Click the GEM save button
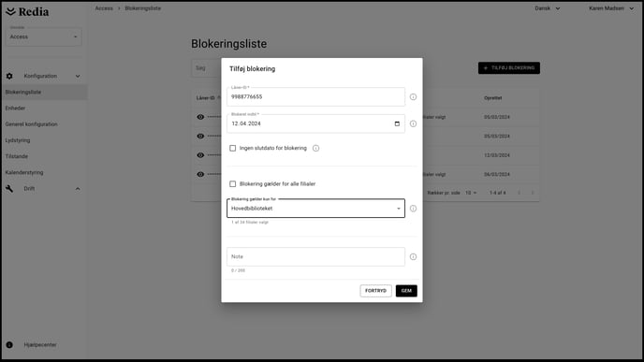The image size is (644, 362). coord(406,291)
